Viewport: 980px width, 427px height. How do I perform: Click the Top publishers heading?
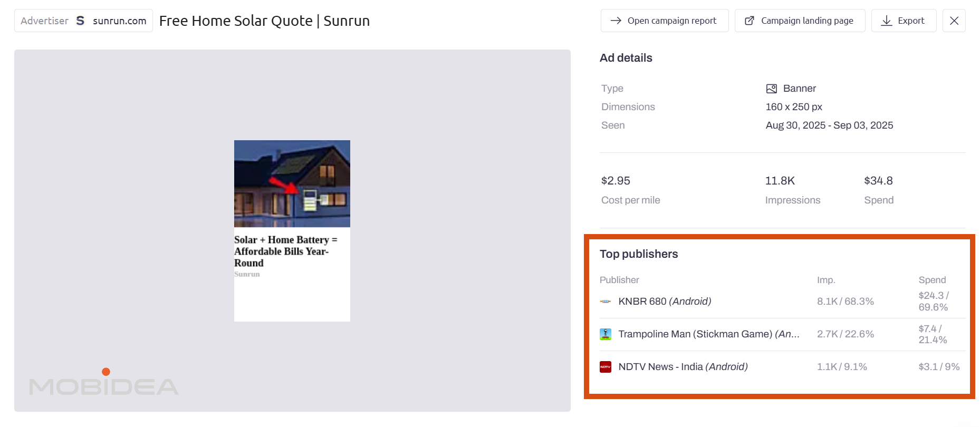(x=639, y=254)
